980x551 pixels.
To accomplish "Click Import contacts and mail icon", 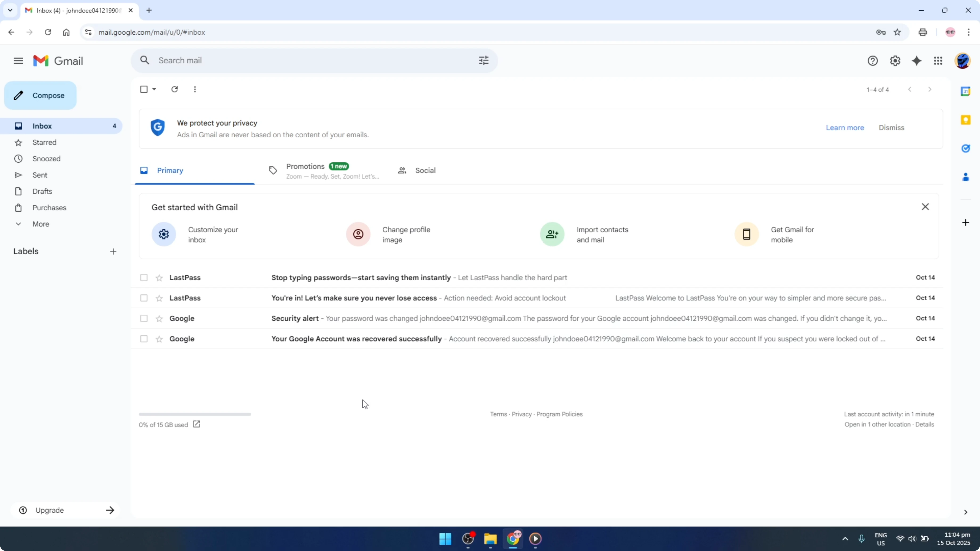I will pyautogui.click(x=552, y=234).
